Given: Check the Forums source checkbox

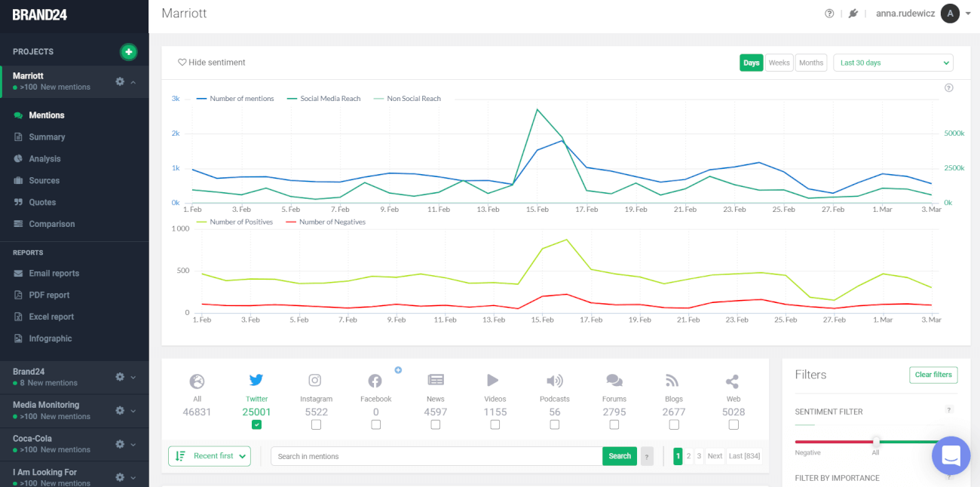Looking at the screenshot, I should coord(614,424).
